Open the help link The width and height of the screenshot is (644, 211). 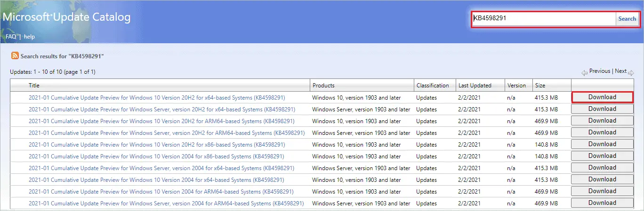click(x=29, y=37)
